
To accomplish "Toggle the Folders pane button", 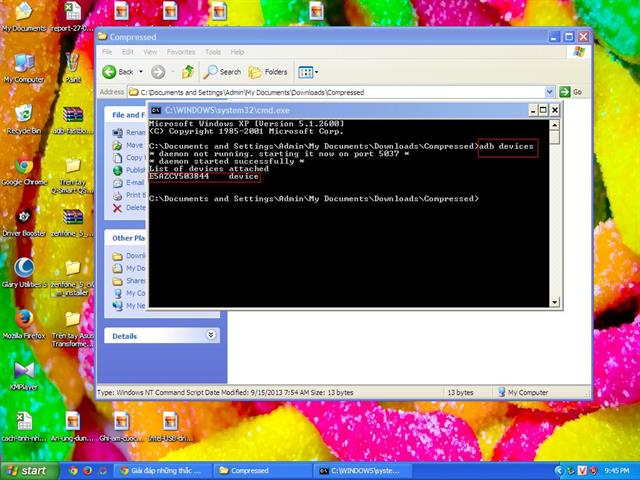I will click(268, 72).
